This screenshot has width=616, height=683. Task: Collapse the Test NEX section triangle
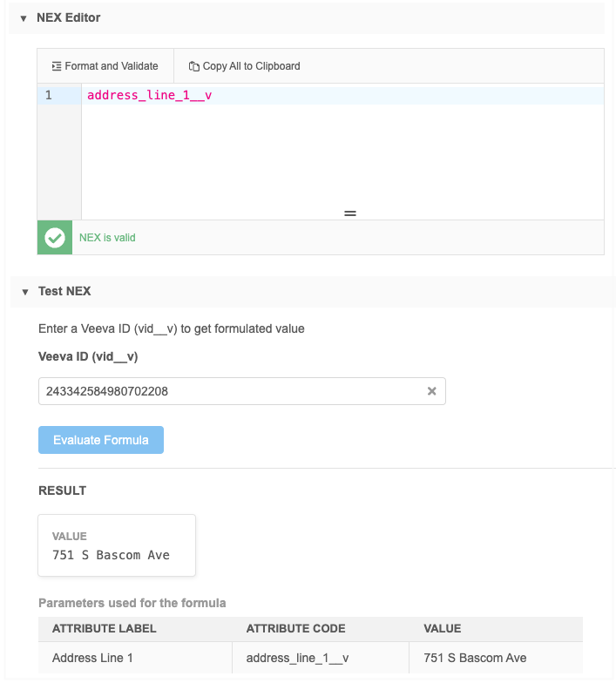(24, 292)
